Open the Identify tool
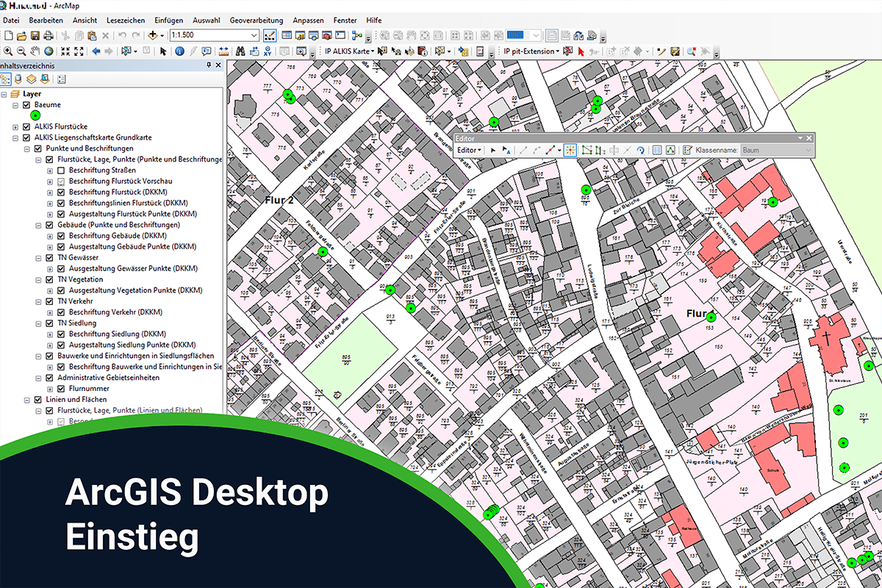This screenshot has width=882, height=588. pyautogui.click(x=178, y=51)
